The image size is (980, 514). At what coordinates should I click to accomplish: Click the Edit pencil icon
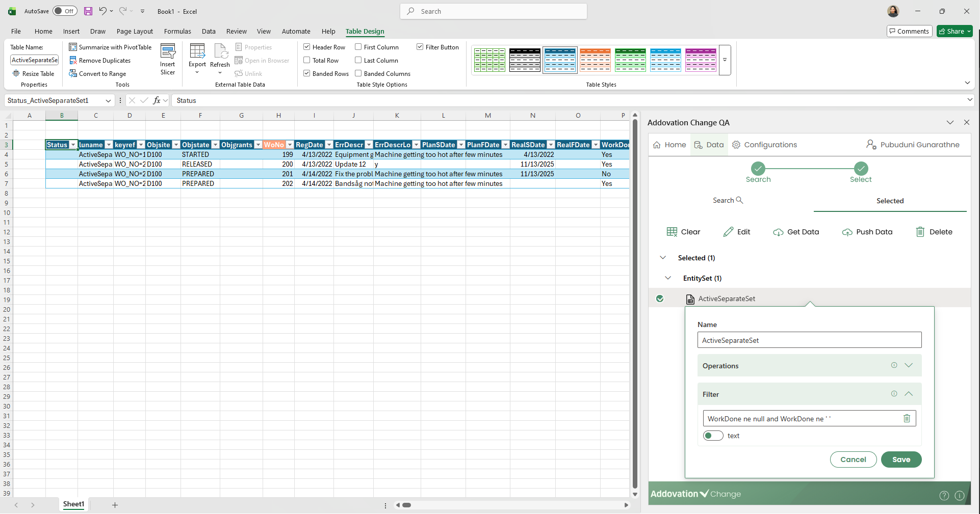pyautogui.click(x=728, y=232)
